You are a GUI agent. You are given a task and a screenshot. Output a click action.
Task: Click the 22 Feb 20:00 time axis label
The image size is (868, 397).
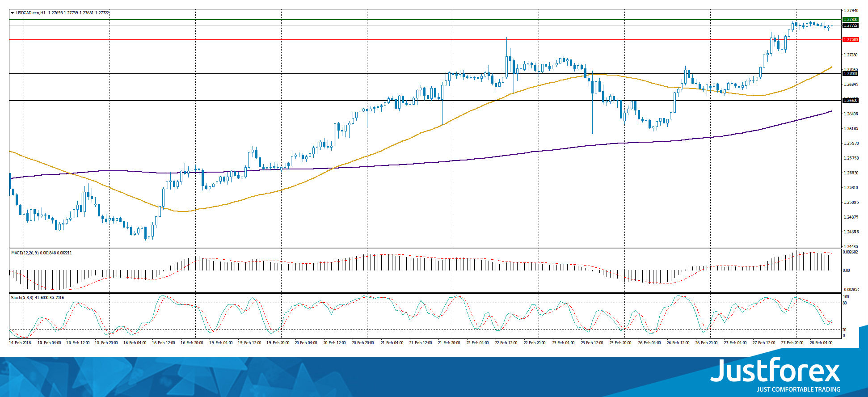(x=535, y=343)
